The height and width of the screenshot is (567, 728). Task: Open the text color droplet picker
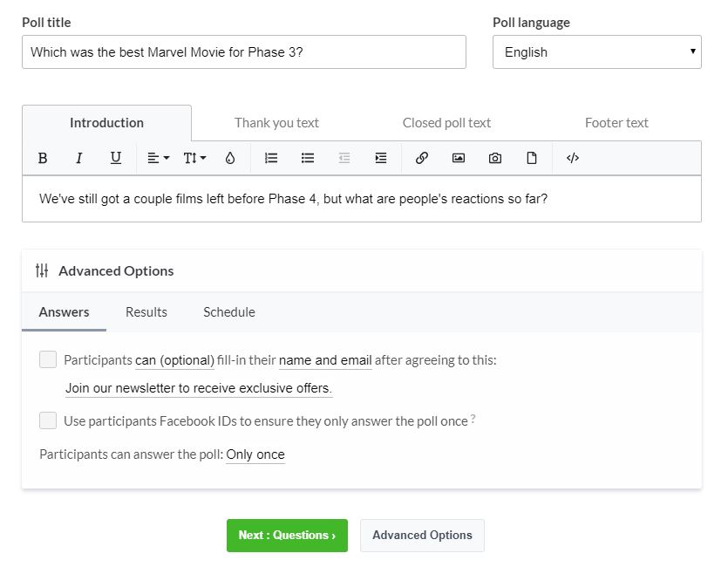(x=230, y=158)
